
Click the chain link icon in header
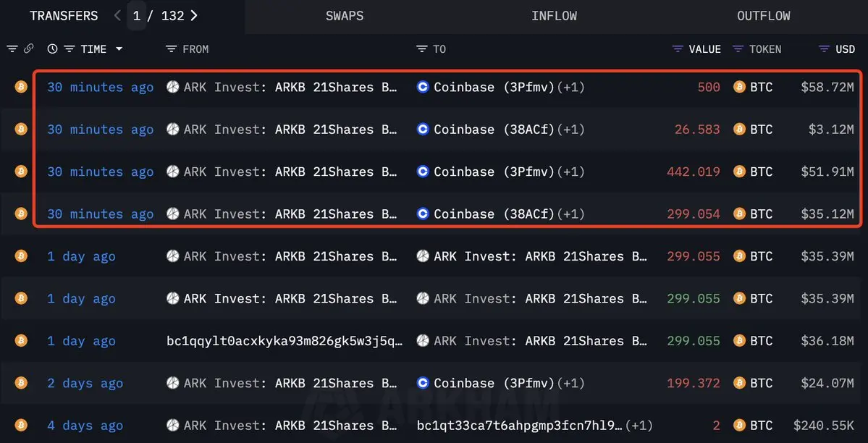[29, 48]
